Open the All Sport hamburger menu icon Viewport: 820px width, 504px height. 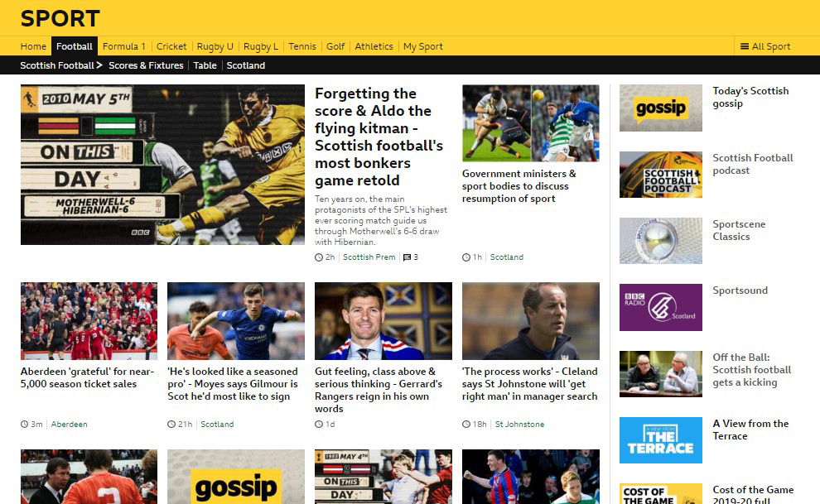point(745,46)
